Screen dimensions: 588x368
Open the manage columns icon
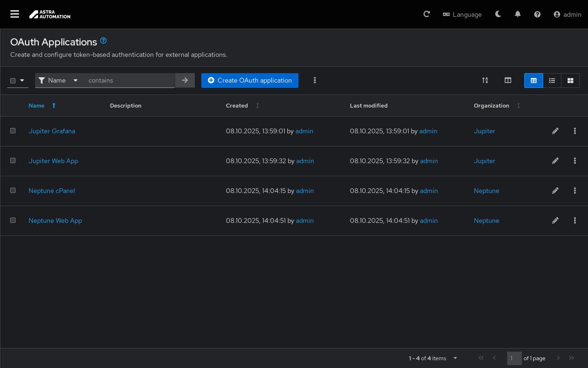pos(508,81)
